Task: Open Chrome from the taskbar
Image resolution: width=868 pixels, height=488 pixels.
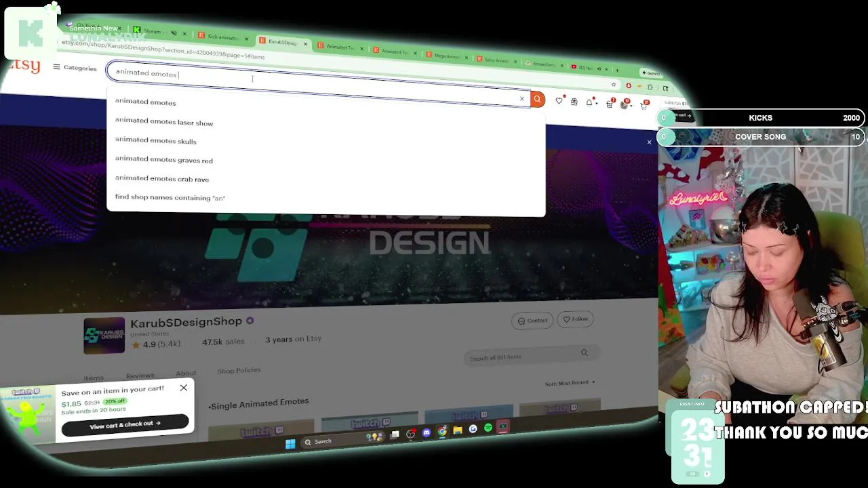Action: (x=442, y=431)
